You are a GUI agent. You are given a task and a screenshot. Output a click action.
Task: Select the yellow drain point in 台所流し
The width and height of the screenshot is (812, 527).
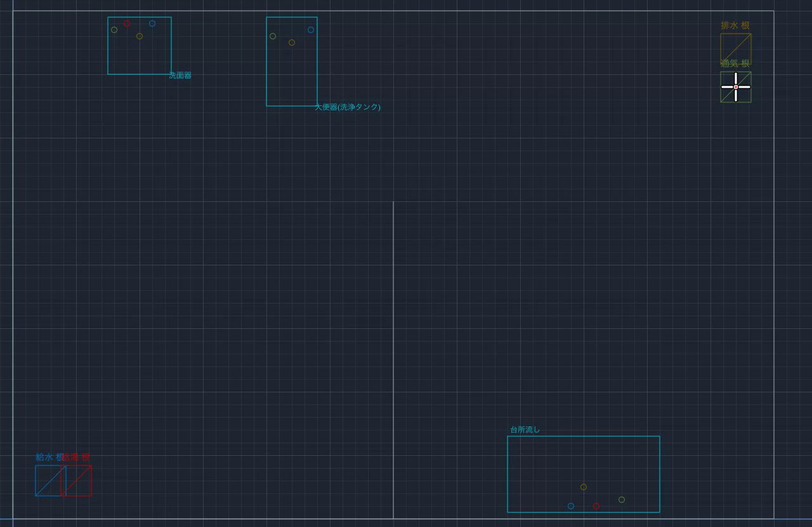click(584, 487)
